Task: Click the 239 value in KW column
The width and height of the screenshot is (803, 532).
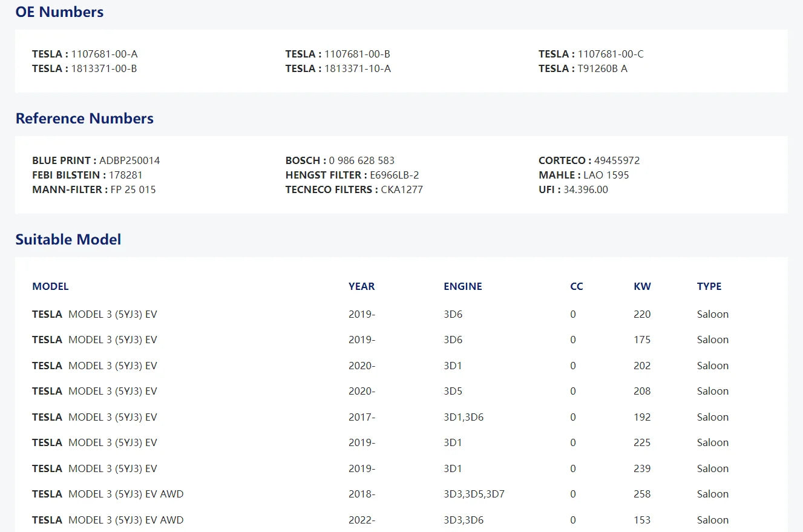Action: [x=642, y=468]
